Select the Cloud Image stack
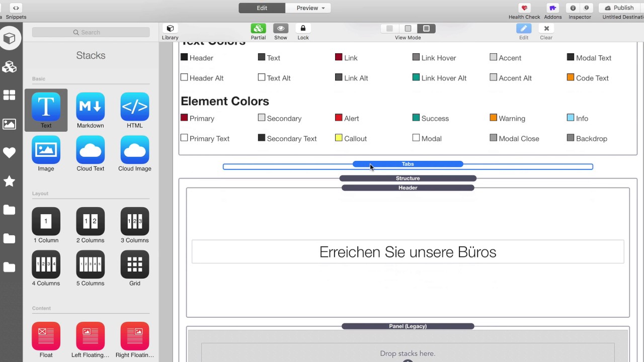This screenshot has height=362, width=644. point(135,153)
